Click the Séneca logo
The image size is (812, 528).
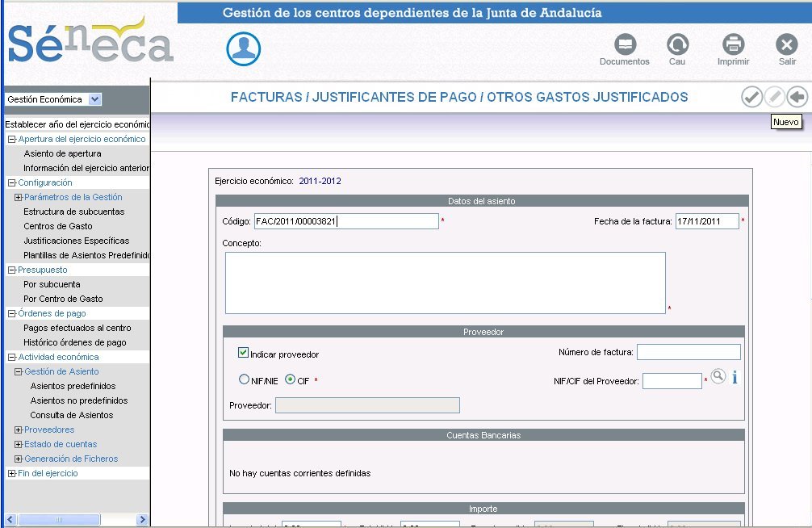click(90, 41)
